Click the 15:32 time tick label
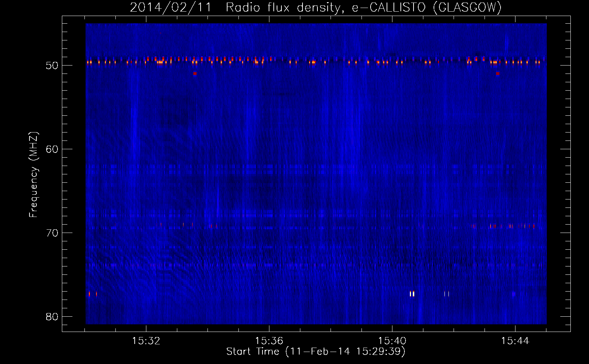The width and height of the screenshot is (589, 364). click(146, 341)
